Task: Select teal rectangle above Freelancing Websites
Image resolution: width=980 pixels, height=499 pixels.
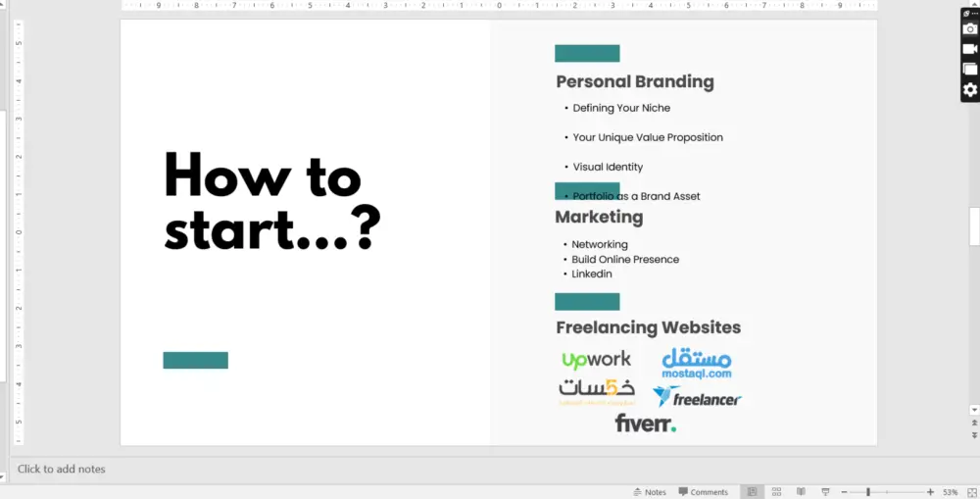Action: pos(587,301)
